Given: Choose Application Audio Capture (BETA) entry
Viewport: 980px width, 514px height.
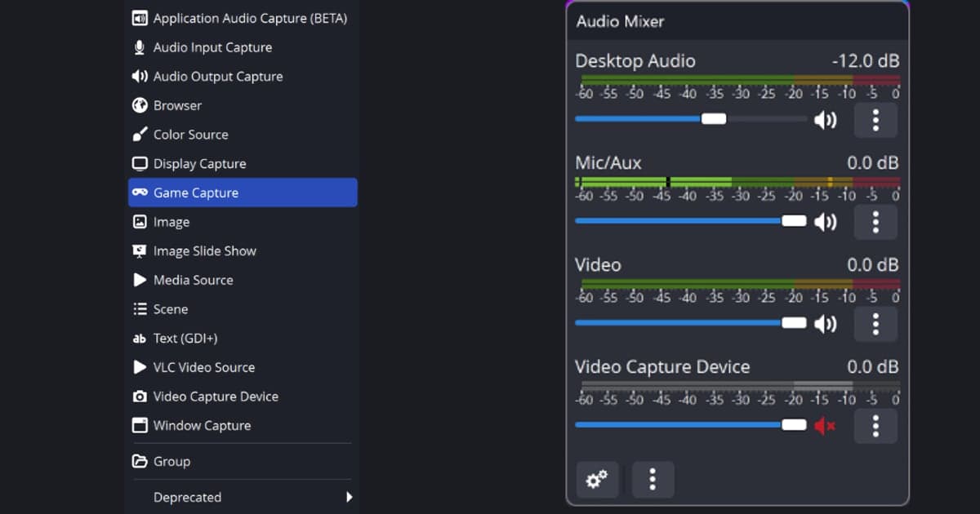Looking at the screenshot, I should 243,18.
